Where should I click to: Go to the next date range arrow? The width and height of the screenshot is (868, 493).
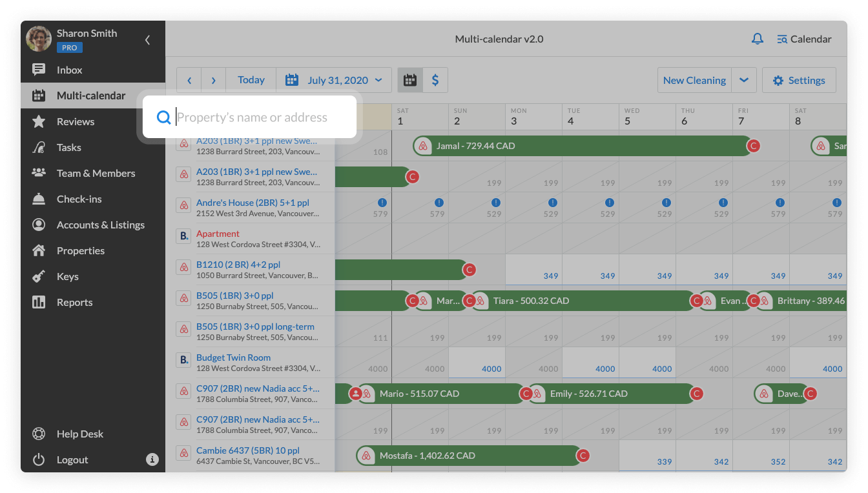(213, 80)
